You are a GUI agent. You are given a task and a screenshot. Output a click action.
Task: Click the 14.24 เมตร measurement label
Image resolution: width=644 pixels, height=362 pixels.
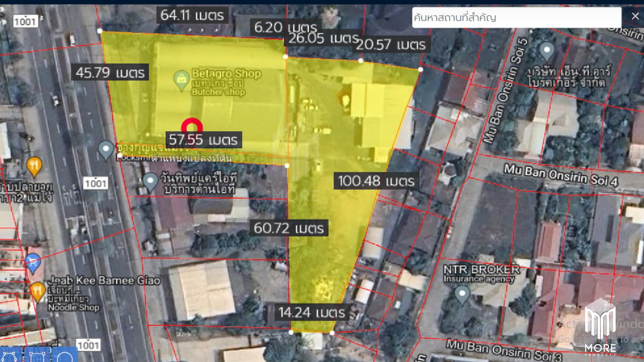point(311,312)
